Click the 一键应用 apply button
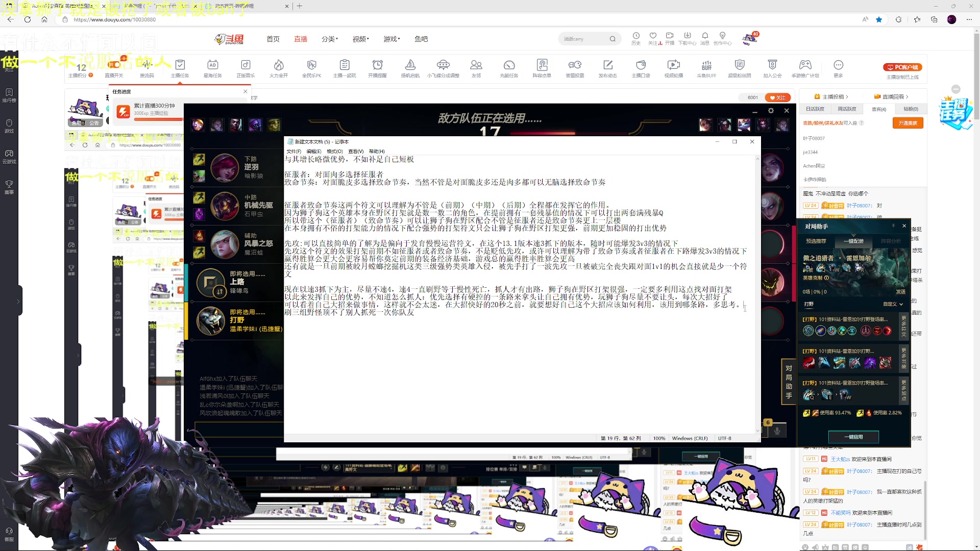 tap(853, 437)
